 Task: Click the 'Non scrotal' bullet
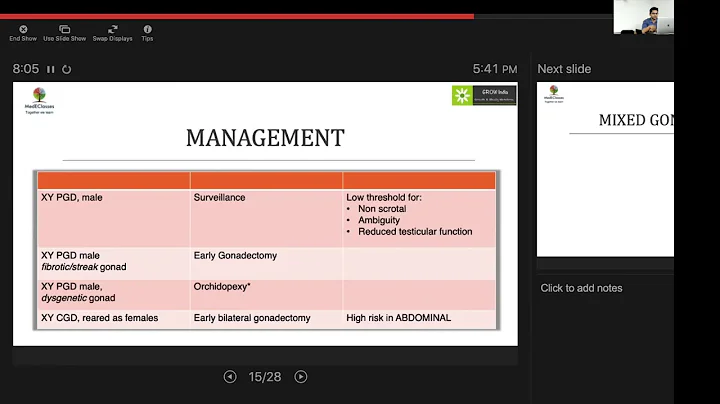pos(382,209)
